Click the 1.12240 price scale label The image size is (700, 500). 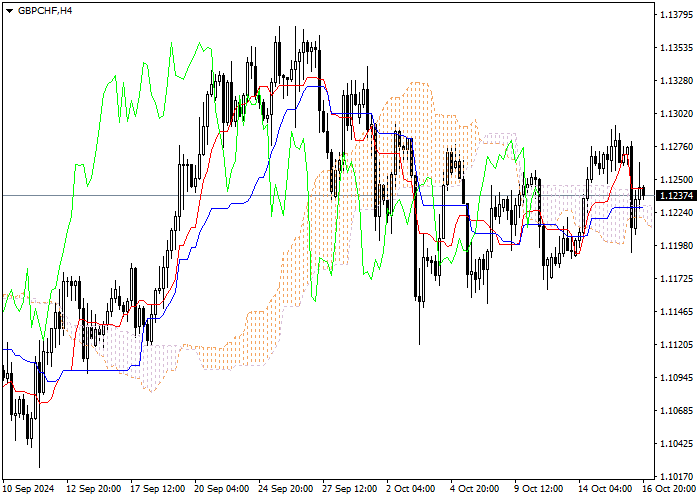[x=676, y=213]
